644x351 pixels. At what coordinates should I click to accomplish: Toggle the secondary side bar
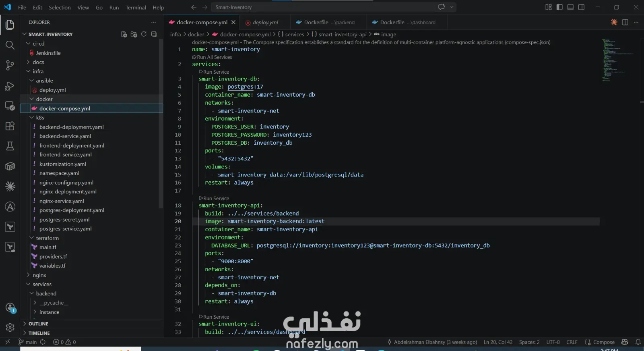click(581, 7)
